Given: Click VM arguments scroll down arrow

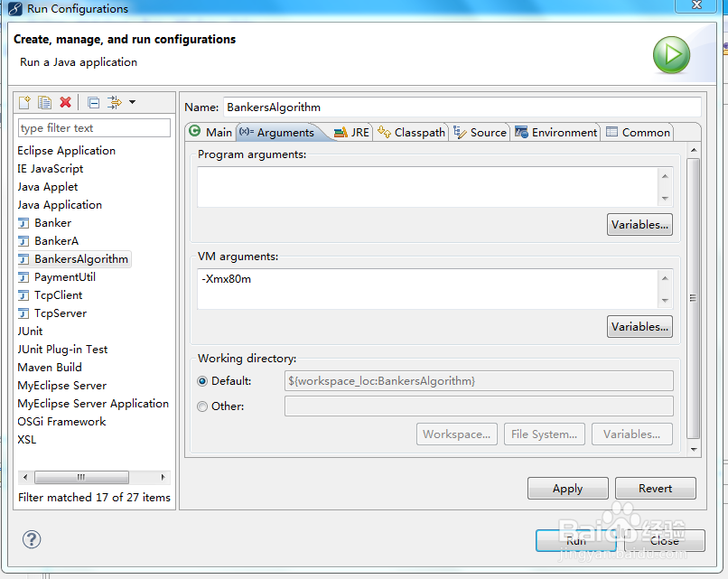Looking at the screenshot, I should 666,301.
